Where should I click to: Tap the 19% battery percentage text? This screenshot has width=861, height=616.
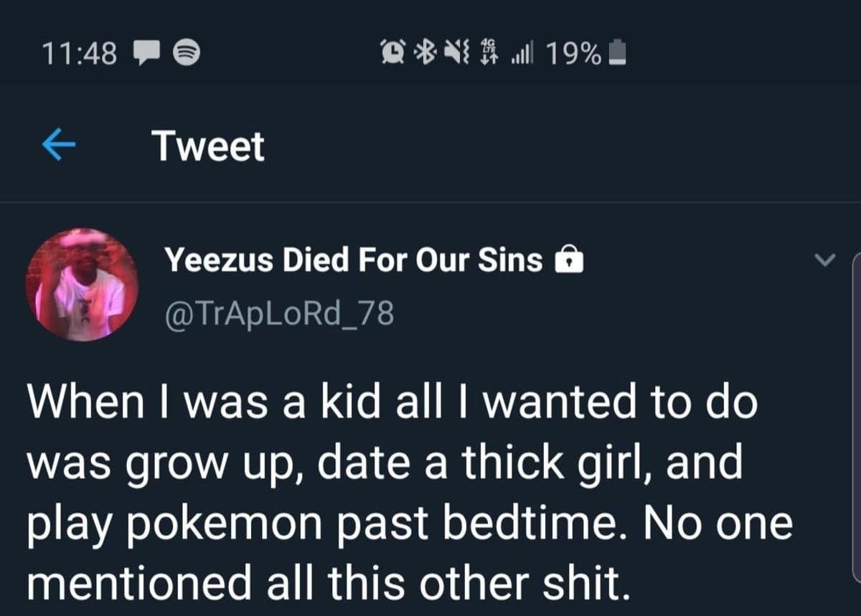click(x=573, y=52)
